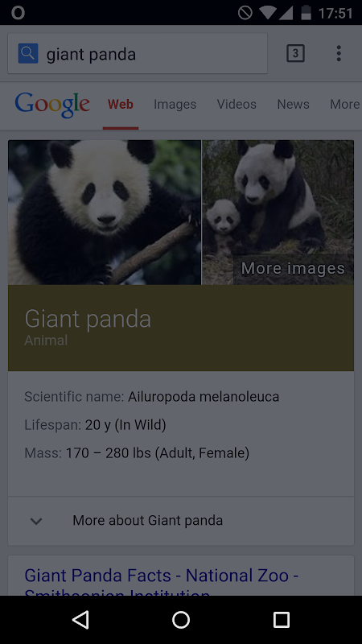Viewport: 362px width, 644px height.
Task: Tap the Android back navigation button
Action: pos(81,619)
